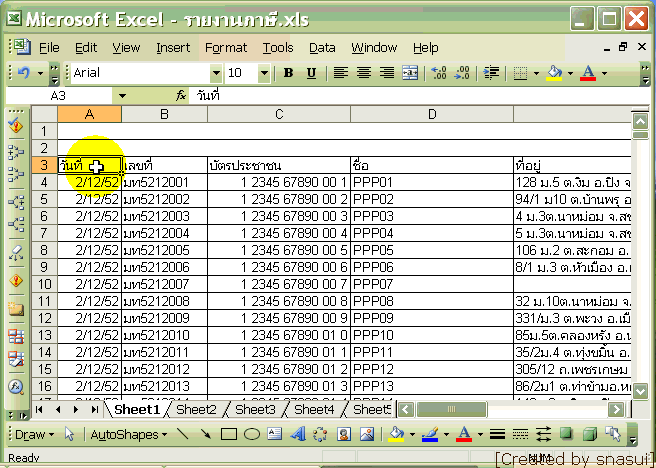Toggle Bold formatting
Image resolution: width=656 pixels, height=468 pixels.
click(288, 73)
